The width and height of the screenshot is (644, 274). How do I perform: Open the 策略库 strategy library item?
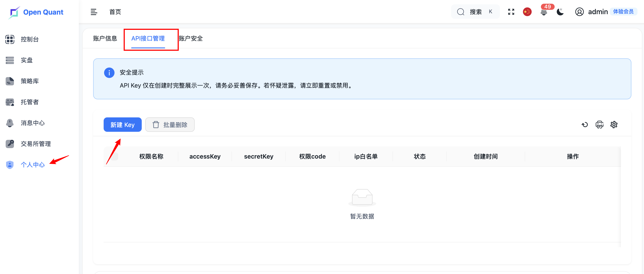click(29, 81)
